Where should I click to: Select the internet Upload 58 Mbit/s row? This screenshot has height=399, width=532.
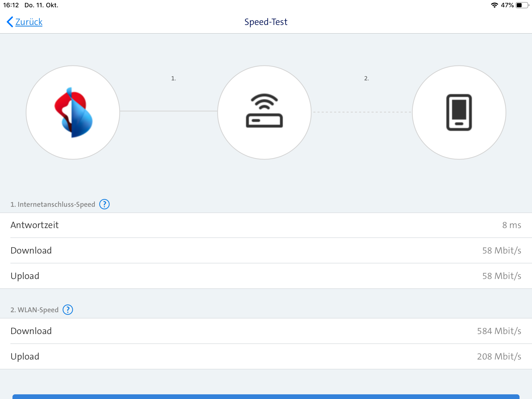[266, 276]
